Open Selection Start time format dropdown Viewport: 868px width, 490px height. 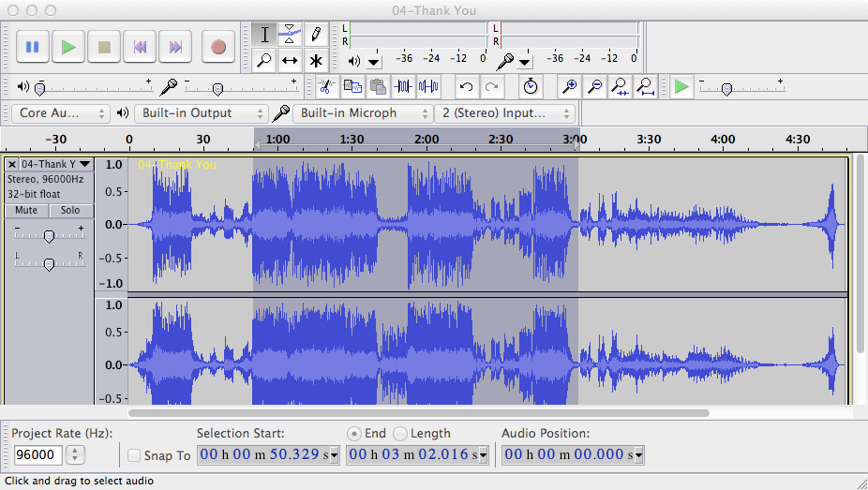[x=334, y=455]
